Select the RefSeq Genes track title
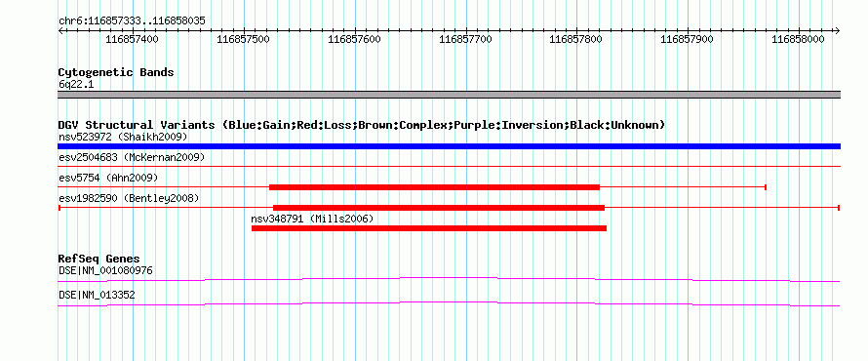Screen dimensions: 868x361 coord(99,260)
